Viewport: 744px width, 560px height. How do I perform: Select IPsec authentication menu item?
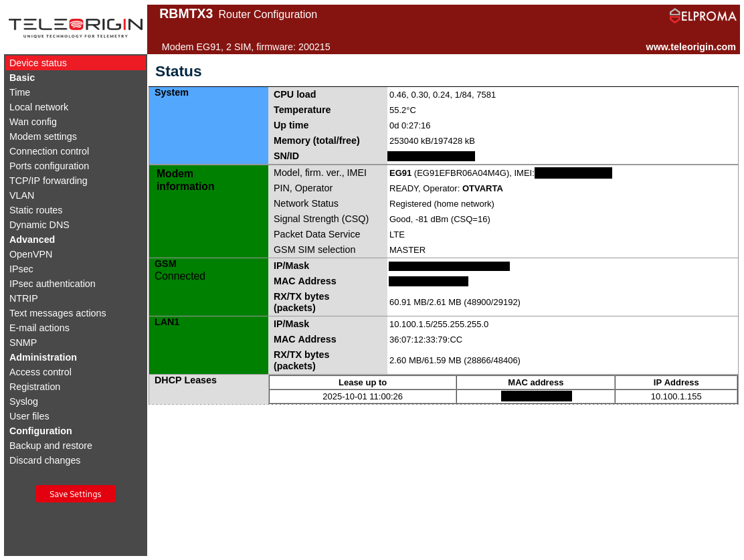[52, 284]
